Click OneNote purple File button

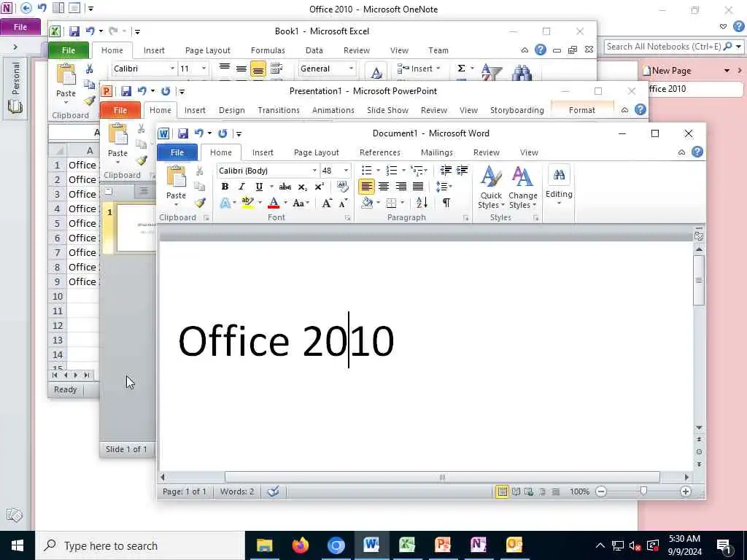[20, 27]
